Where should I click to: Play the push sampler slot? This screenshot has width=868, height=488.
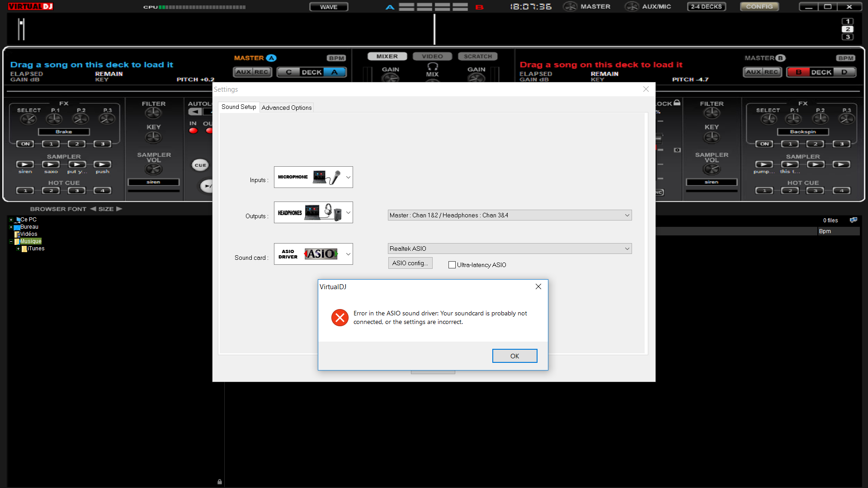(x=103, y=164)
